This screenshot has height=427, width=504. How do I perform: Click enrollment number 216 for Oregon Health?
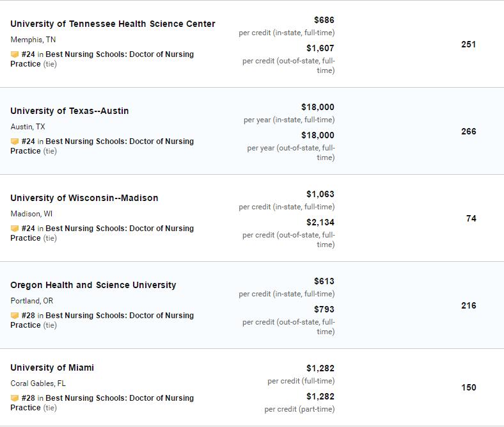click(x=469, y=306)
